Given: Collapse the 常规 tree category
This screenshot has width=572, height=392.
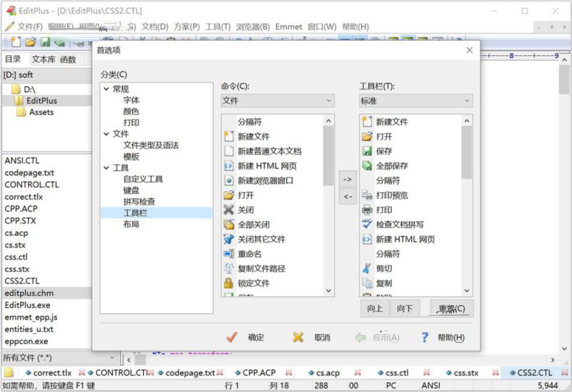Looking at the screenshot, I should (106, 89).
